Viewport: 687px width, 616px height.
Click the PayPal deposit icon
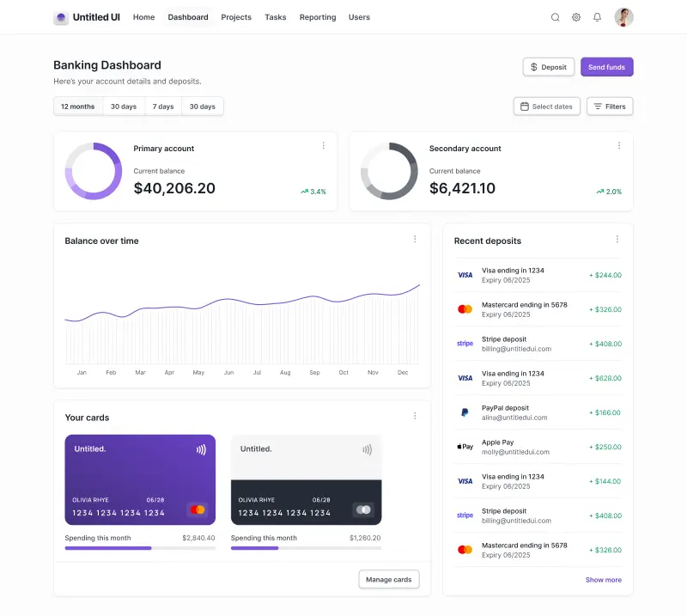click(x=464, y=412)
